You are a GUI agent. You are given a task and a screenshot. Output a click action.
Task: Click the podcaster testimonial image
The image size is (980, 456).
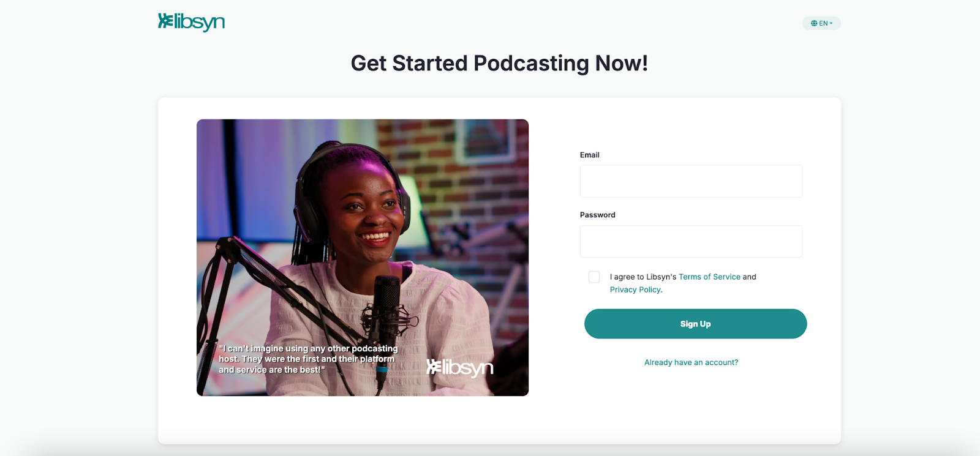coord(363,258)
